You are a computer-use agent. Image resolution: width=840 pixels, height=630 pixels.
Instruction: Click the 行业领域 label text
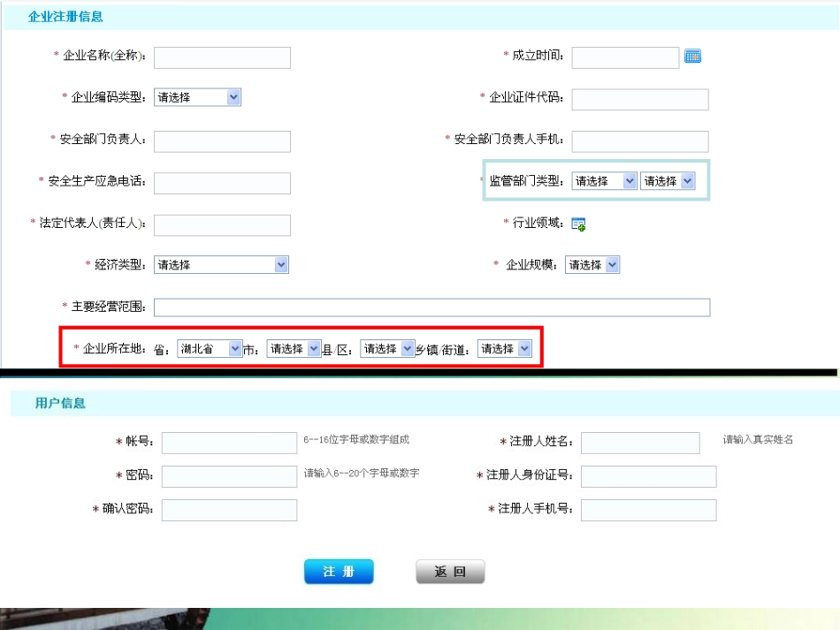pyautogui.click(x=538, y=223)
